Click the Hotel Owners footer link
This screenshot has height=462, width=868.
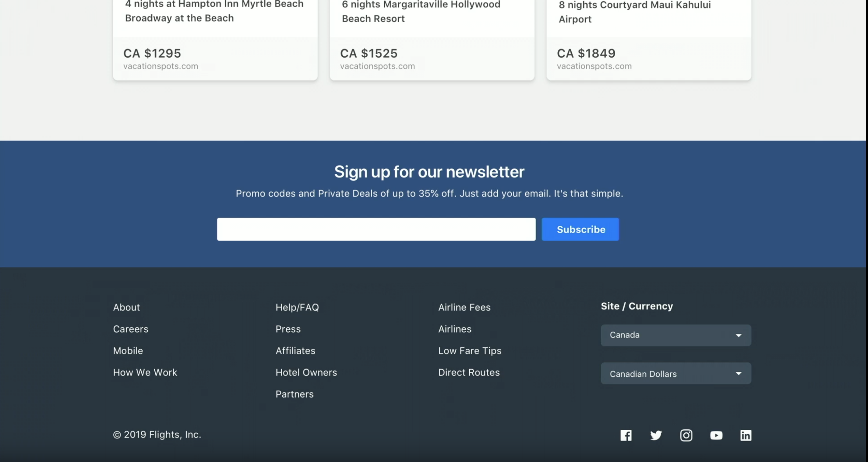306,372
